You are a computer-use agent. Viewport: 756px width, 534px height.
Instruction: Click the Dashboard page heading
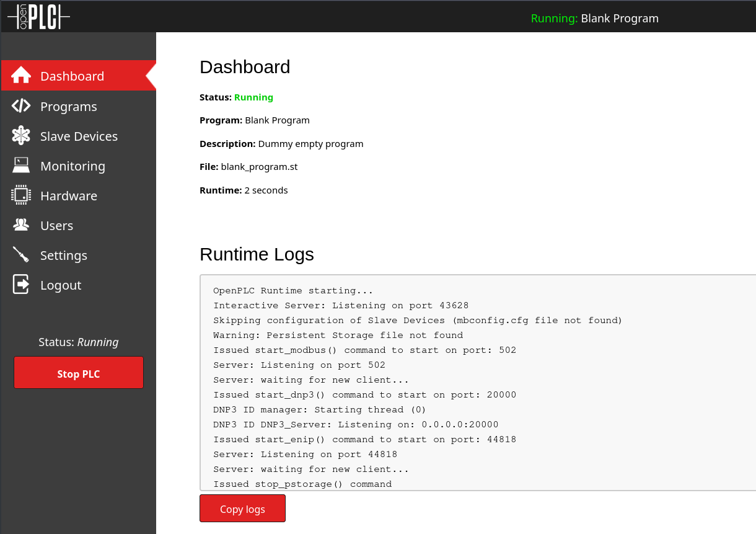245,67
